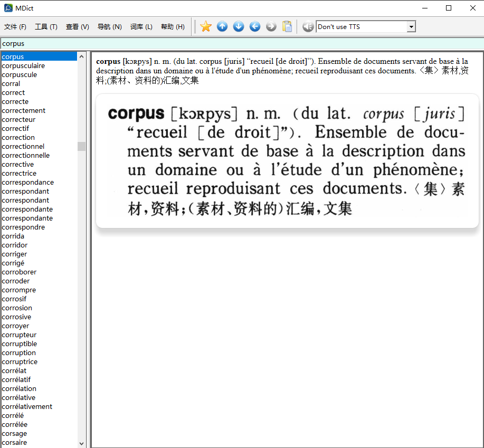
Task: Click the word list scrollbar down arrow
Action: click(x=81, y=443)
